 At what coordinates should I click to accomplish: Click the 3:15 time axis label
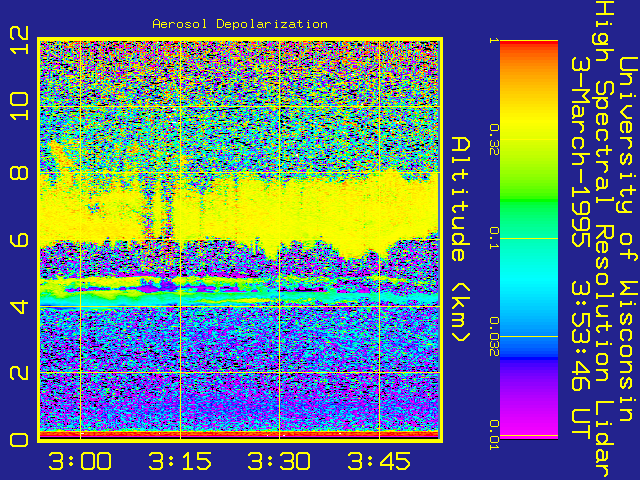pos(180,461)
